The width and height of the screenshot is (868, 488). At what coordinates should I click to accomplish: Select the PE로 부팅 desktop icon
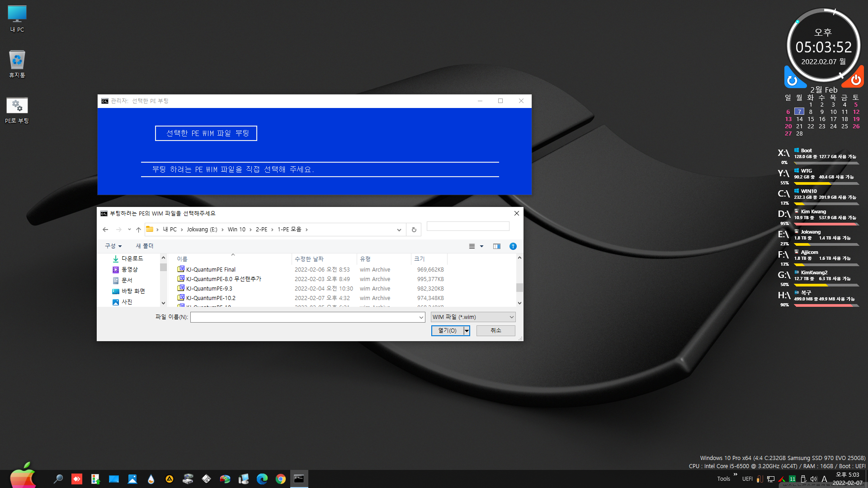(17, 110)
